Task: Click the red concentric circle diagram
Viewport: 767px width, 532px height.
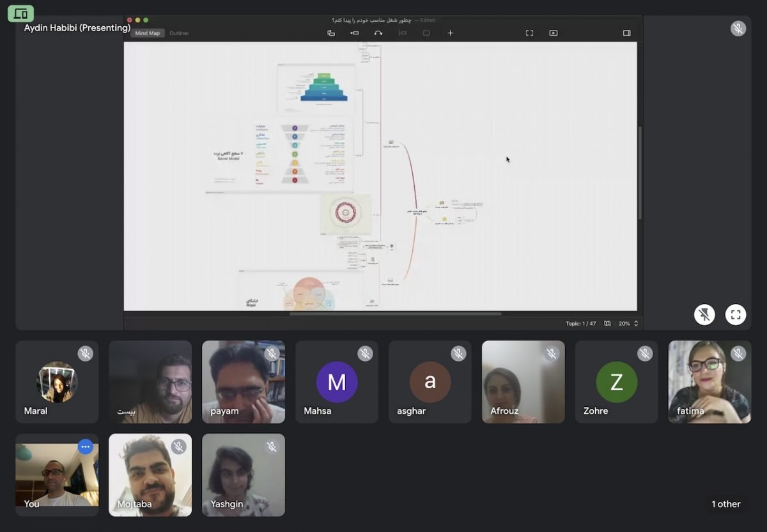Action: 346,214
